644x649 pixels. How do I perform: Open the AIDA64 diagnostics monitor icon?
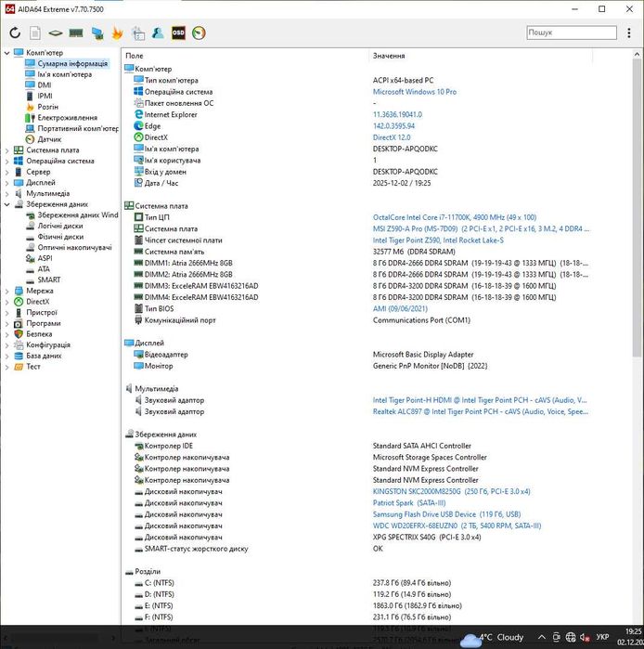[138, 32]
